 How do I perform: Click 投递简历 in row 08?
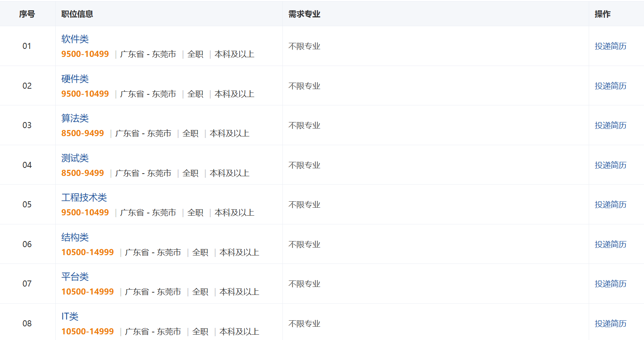610,324
